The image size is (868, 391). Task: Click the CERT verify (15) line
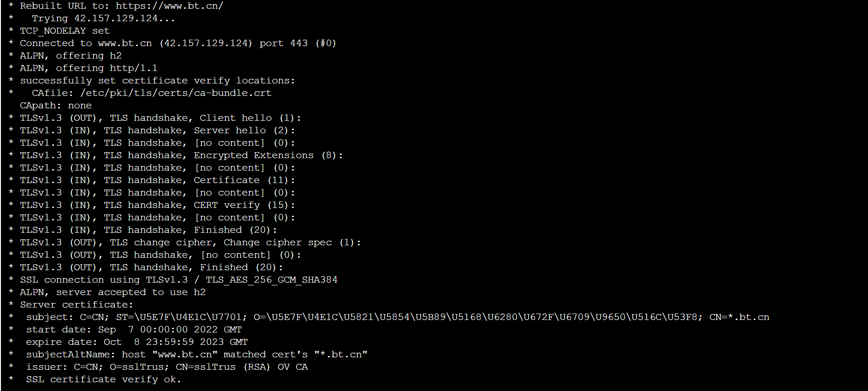click(x=157, y=205)
